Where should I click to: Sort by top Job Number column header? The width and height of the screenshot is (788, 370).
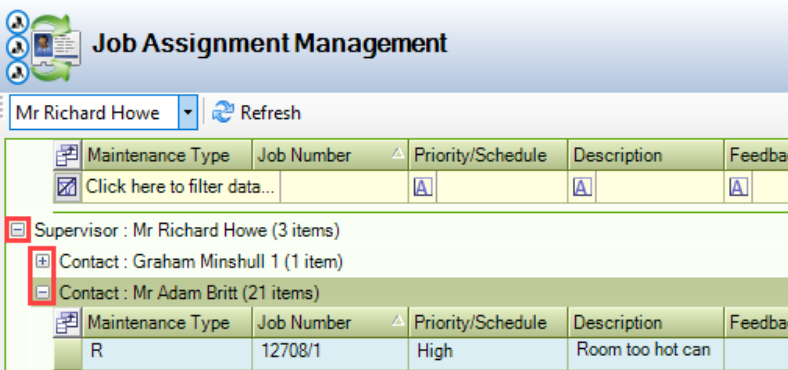click(330, 155)
